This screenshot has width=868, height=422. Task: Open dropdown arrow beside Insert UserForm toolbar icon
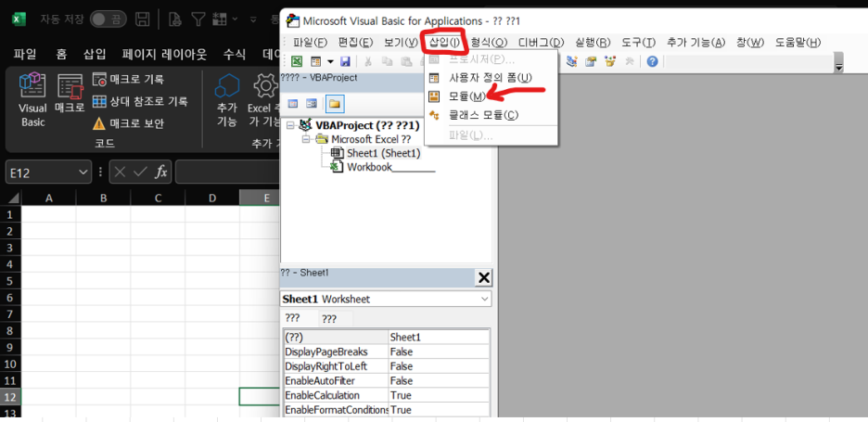tap(330, 61)
